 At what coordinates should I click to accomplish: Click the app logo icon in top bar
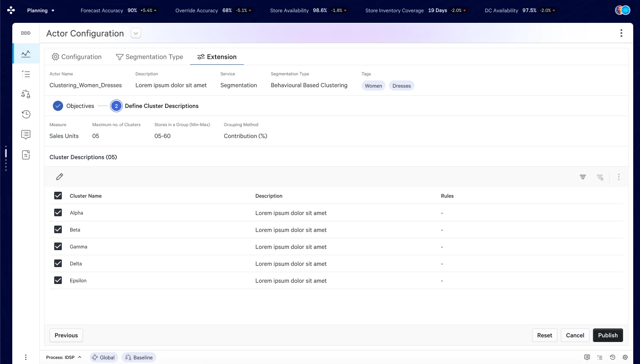point(11,10)
